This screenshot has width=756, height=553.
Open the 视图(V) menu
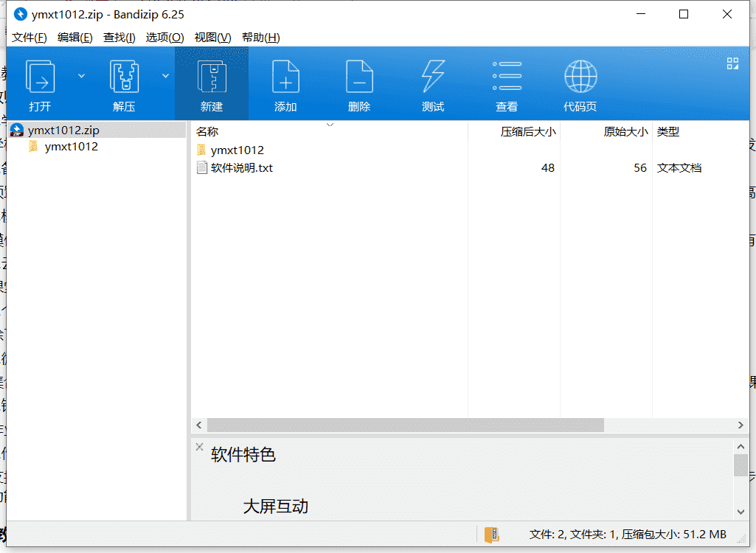(x=212, y=38)
